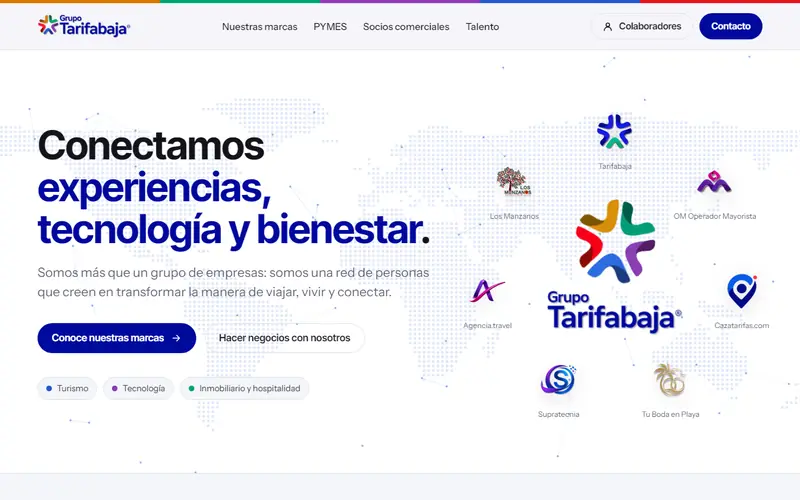The image size is (800, 500).
Task: Click the 'tecnología y bienestar.' headline line
Action: click(234, 230)
